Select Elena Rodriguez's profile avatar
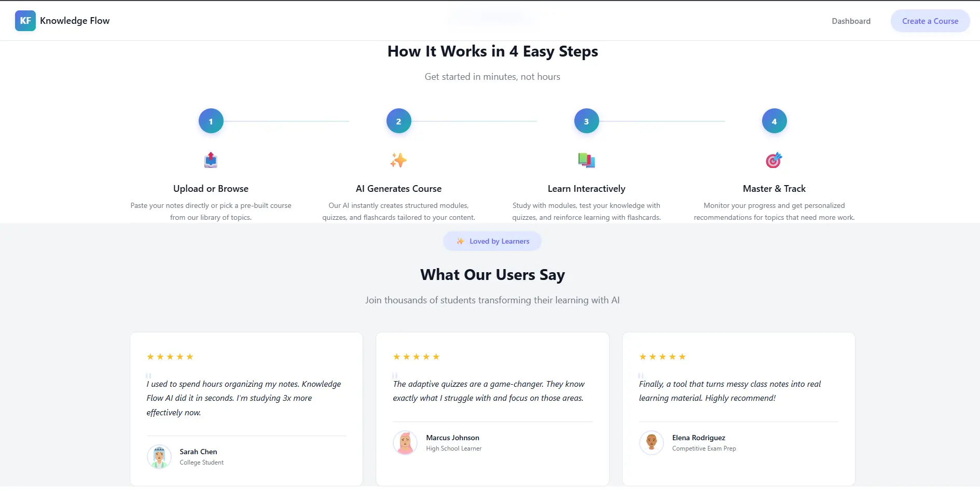Screen dimensions: 980x491 (x=651, y=443)
